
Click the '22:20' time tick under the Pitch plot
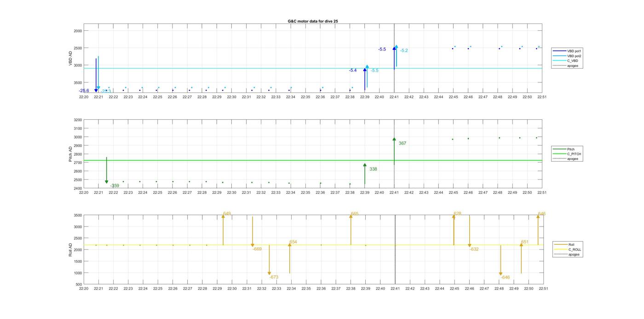click(x=84, y=193)
